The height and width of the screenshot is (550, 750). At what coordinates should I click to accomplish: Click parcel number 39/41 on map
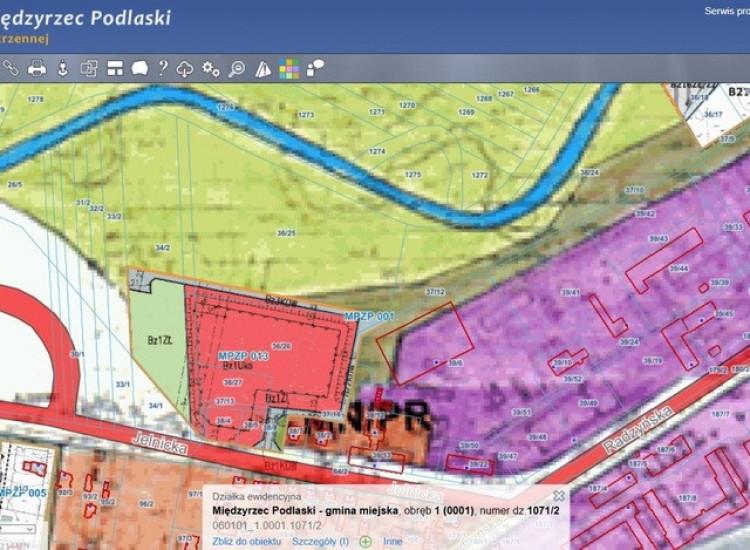(570, 292)
